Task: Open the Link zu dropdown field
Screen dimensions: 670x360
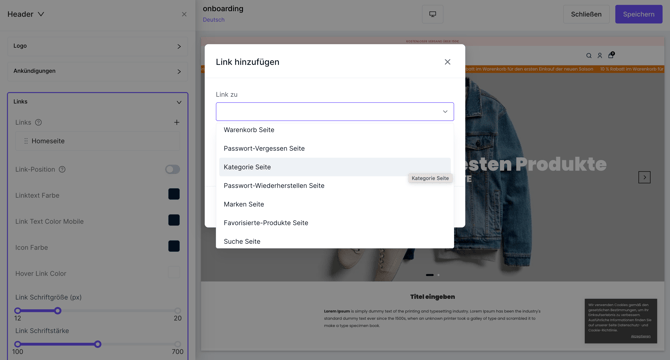Action: pyautogui.click(x=335, y=111)
